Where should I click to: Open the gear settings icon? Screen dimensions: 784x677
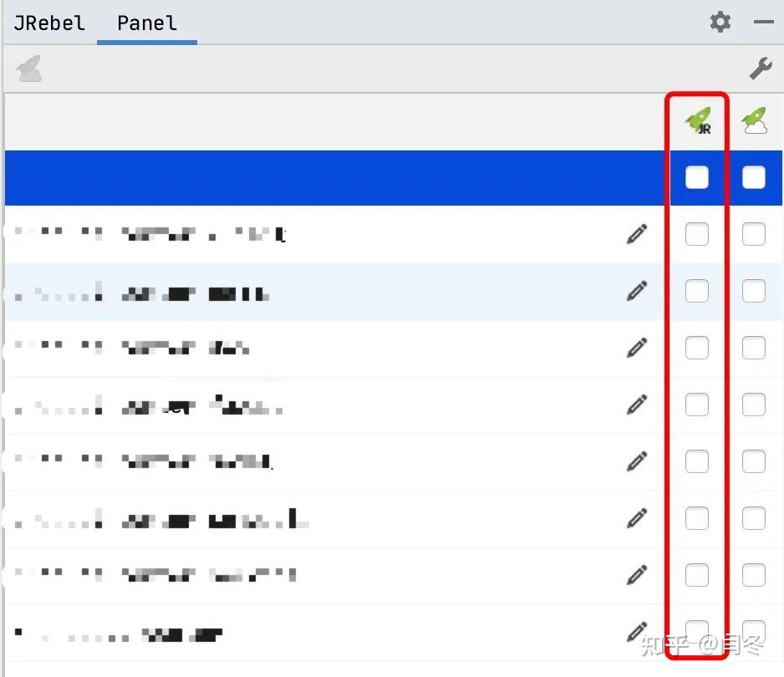720,22
